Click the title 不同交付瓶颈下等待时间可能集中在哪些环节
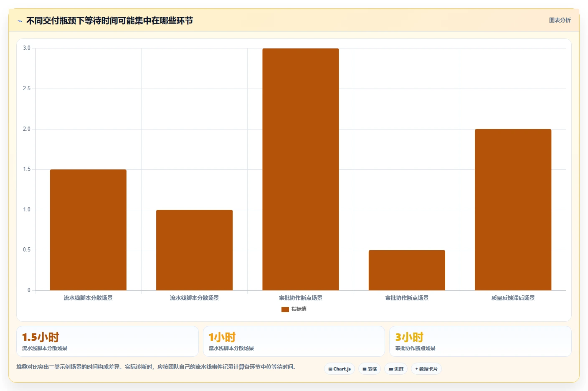Viewport: 588px width, 391px height. 109,20
